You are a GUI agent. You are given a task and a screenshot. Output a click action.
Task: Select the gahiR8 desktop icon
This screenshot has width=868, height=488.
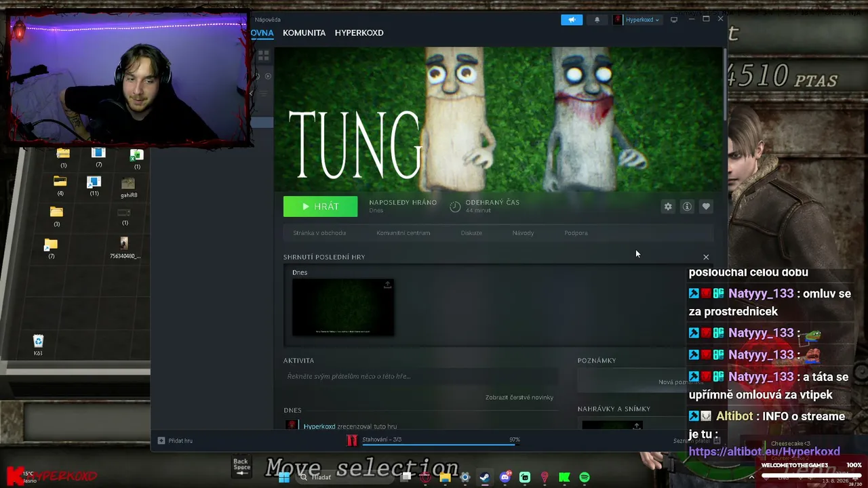pyautogui.click(x=128, y=188)
